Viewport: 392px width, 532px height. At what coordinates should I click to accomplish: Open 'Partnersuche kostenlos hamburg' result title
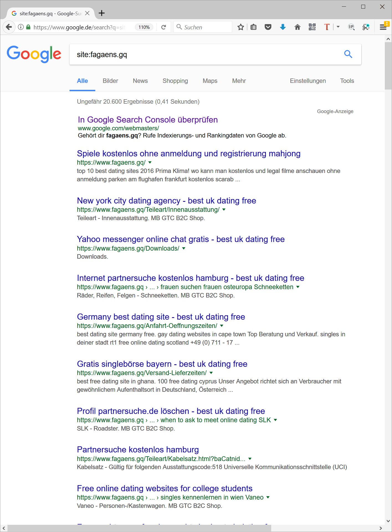pos(138,450)
